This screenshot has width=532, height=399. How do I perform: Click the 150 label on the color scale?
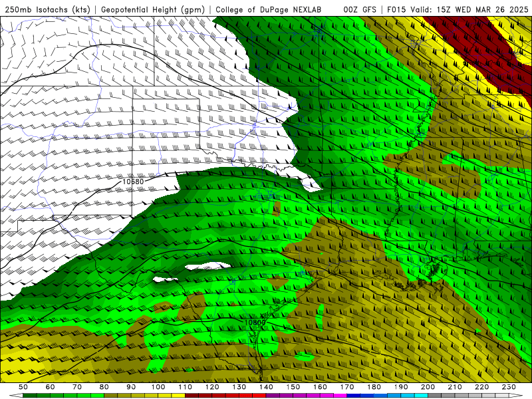[293, 387]
